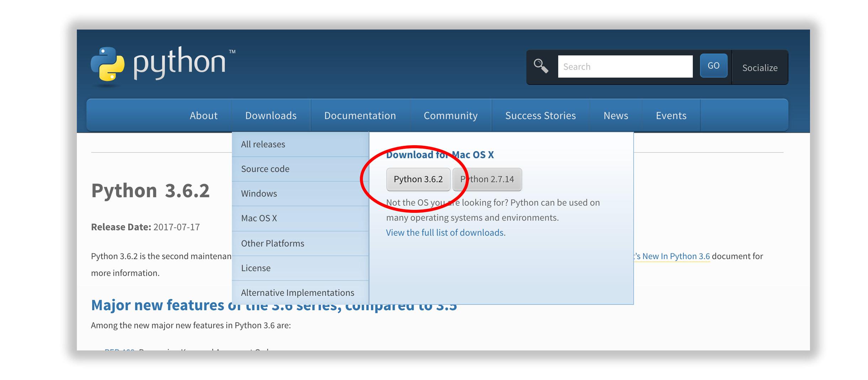Viewport: 868px width, 380px height.
Task: Select Windows in Downloads dropdown
Action: tap(300, 193)
